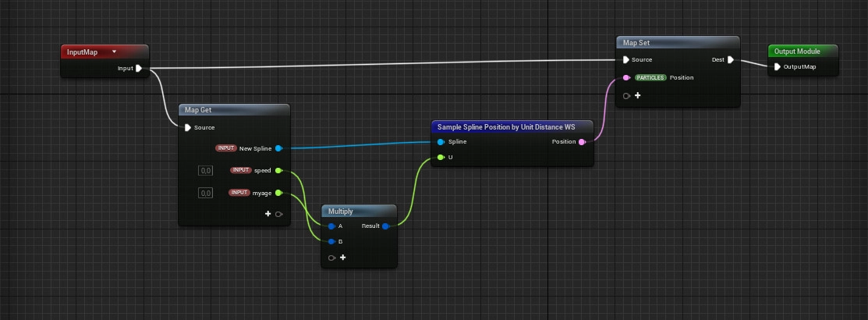Click input pin A on Multiply node

(x=331, y=226)
